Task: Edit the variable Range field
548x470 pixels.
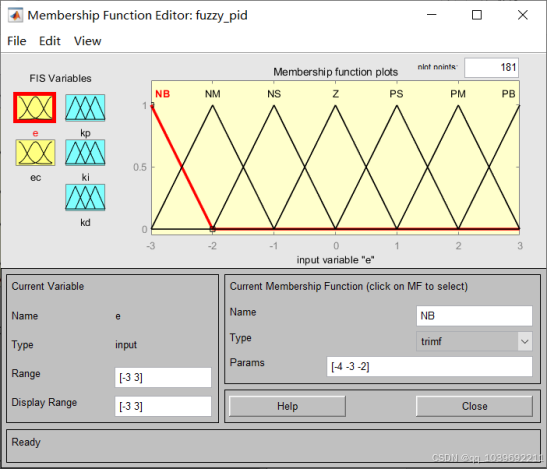Action: (163, 377)
